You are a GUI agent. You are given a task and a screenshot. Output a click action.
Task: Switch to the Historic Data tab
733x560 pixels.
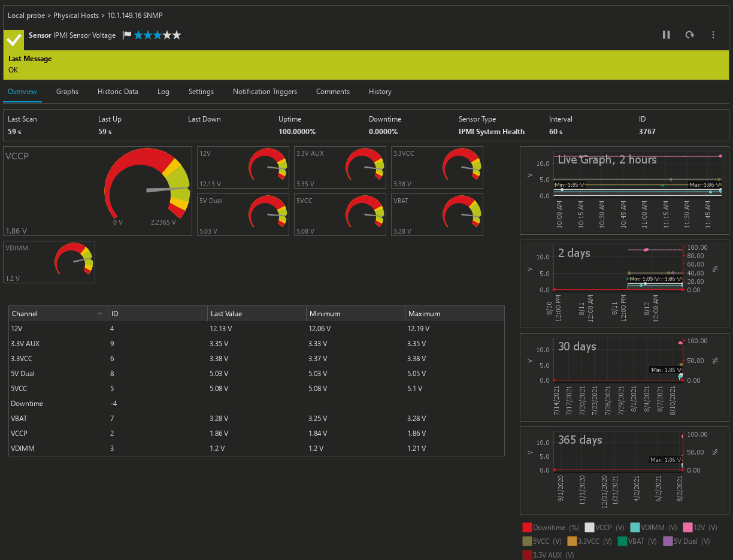118,92
